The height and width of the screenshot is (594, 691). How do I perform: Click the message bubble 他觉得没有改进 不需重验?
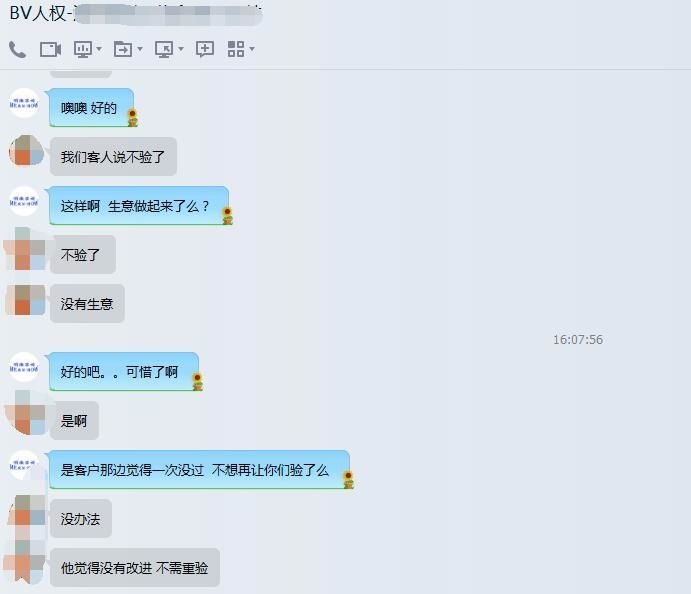point(135,568)
